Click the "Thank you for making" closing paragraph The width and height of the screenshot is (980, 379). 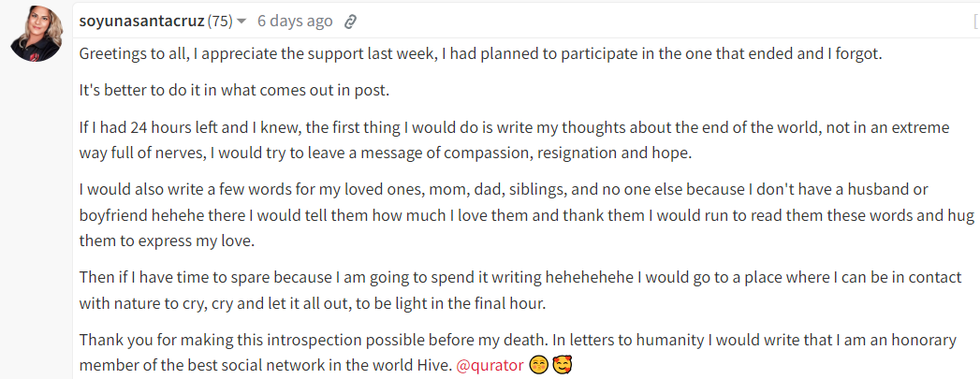pyautogui.click(x=519, y=353)
